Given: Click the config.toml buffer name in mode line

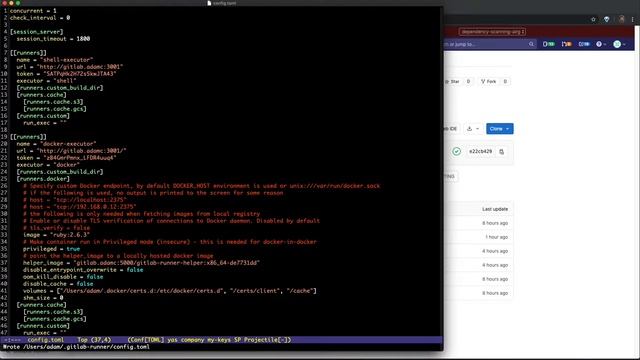Looking at the screenshot, I should 46,340.
